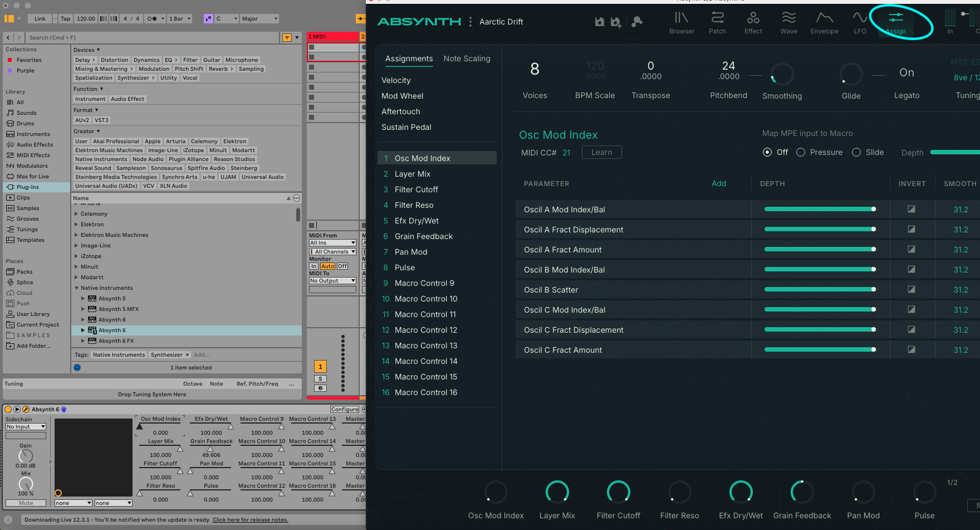Select Mod Wheel in assignments list
Screen dimensions: 980x530
(402, 96)
